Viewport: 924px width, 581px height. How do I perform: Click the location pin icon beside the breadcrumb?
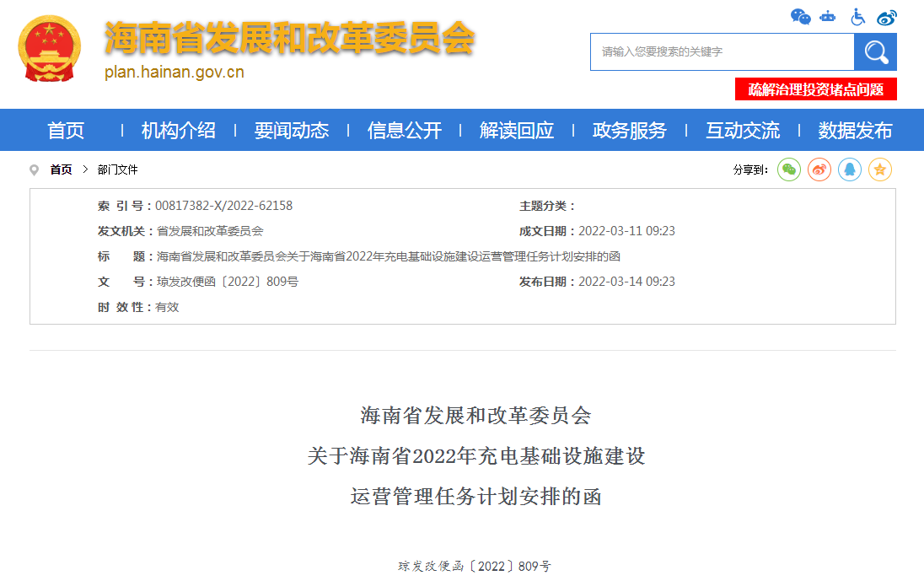(x=34, y=169)
